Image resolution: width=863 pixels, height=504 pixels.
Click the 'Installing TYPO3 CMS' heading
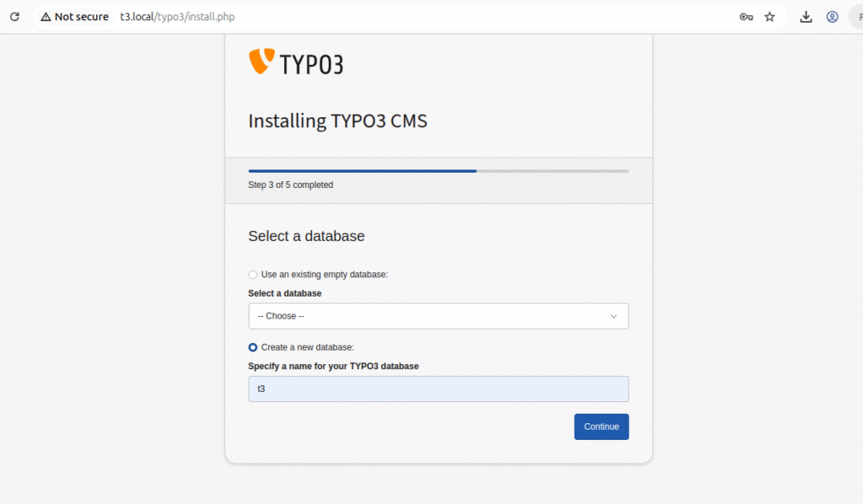(337, 121)
